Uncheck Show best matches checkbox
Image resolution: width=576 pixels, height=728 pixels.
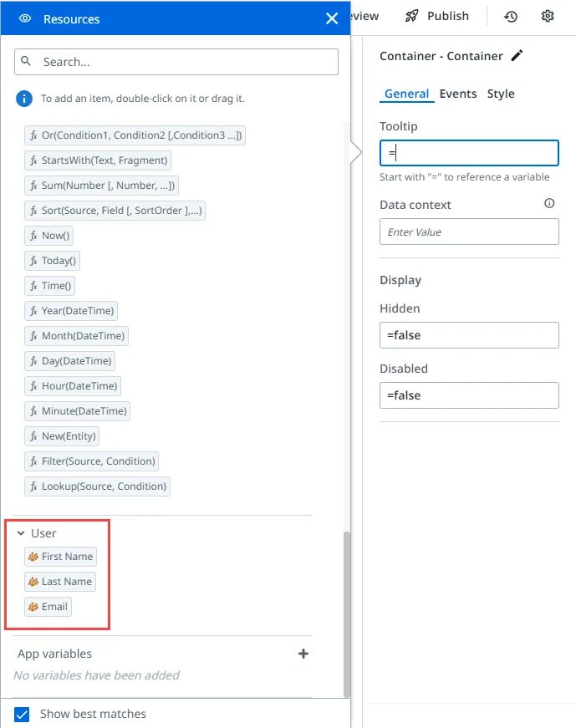(22, 714)
